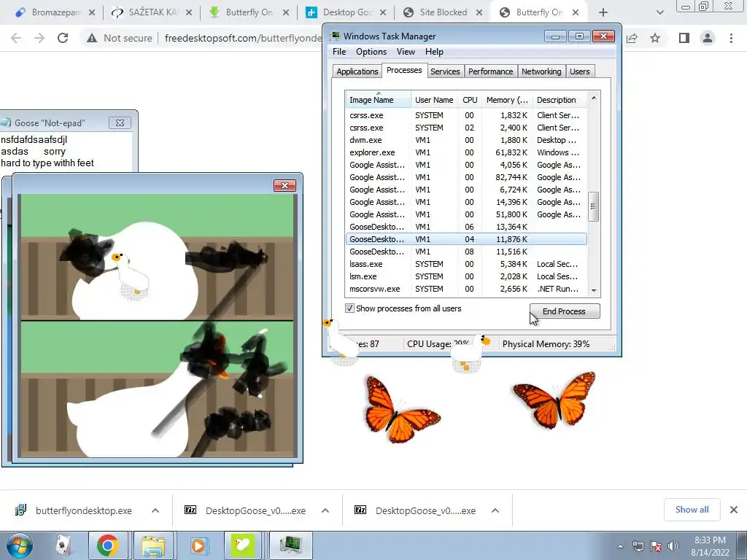
Task: Go forward using the browser forward arrow
Action: pyautogui.click(x=39, y=38)
